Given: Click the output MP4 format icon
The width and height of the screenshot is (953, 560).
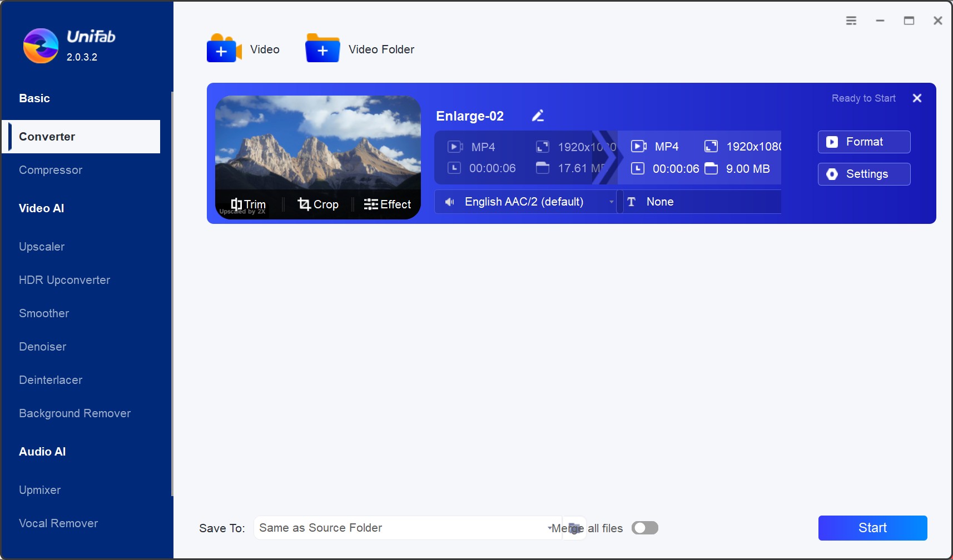Looking at the screenshot, I should [x=638, y=146].
